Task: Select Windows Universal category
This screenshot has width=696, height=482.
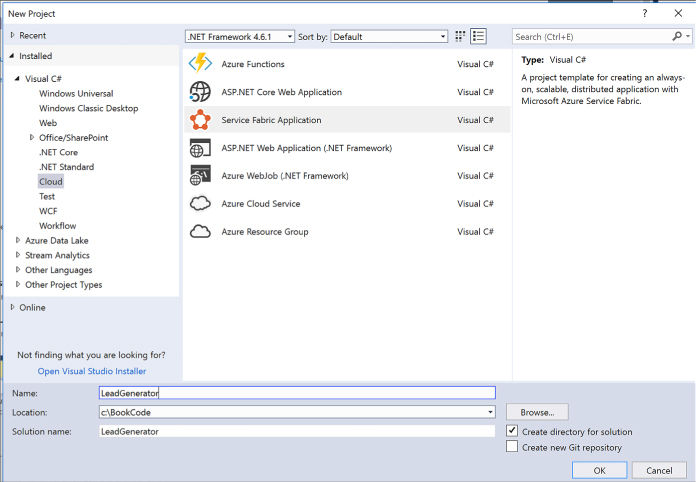Action: pyautogui.click(x=76, y=94)
